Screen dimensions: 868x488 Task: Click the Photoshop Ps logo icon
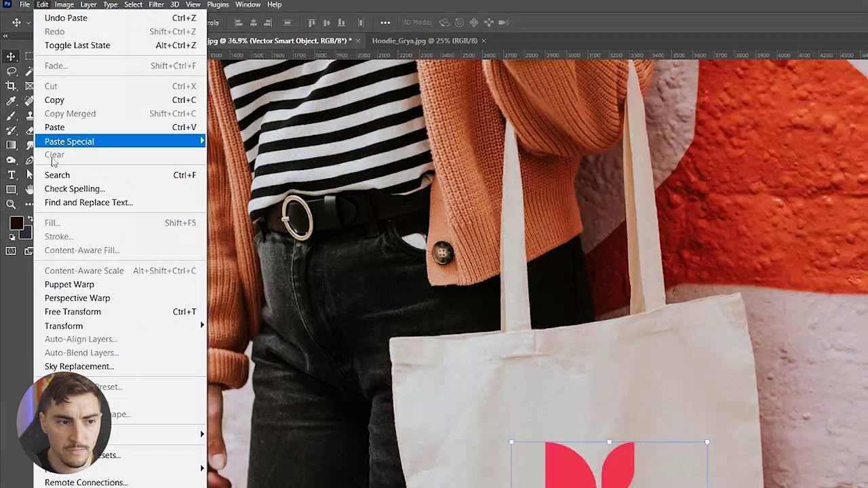click(x=7, y=5)
